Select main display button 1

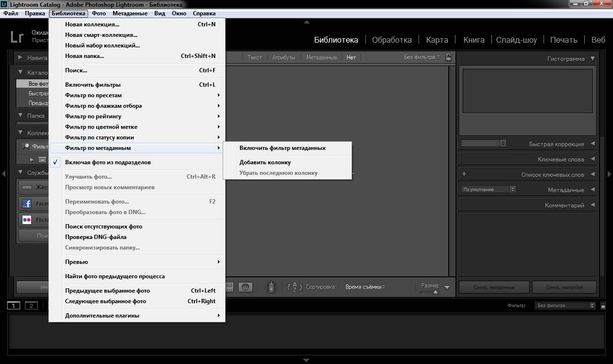pyautogui.click(x=13, y=306)
